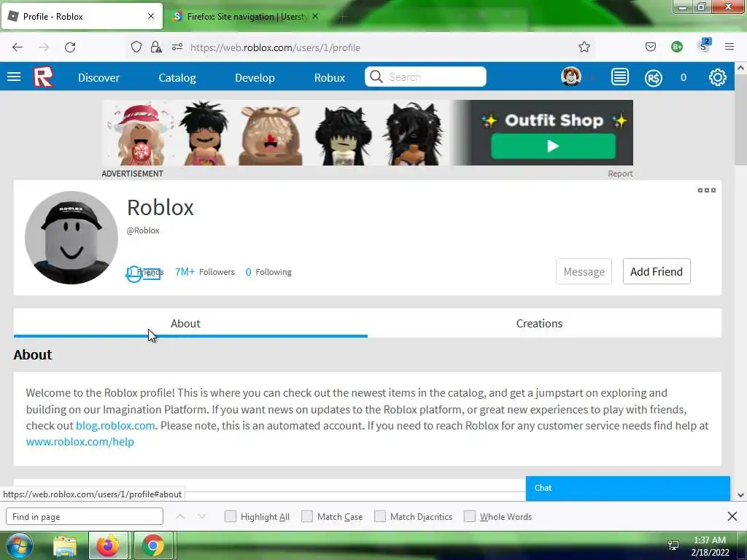Click the Roblox profile avatar picture
The image size is (747, 560).
click(x=71, y=238)
